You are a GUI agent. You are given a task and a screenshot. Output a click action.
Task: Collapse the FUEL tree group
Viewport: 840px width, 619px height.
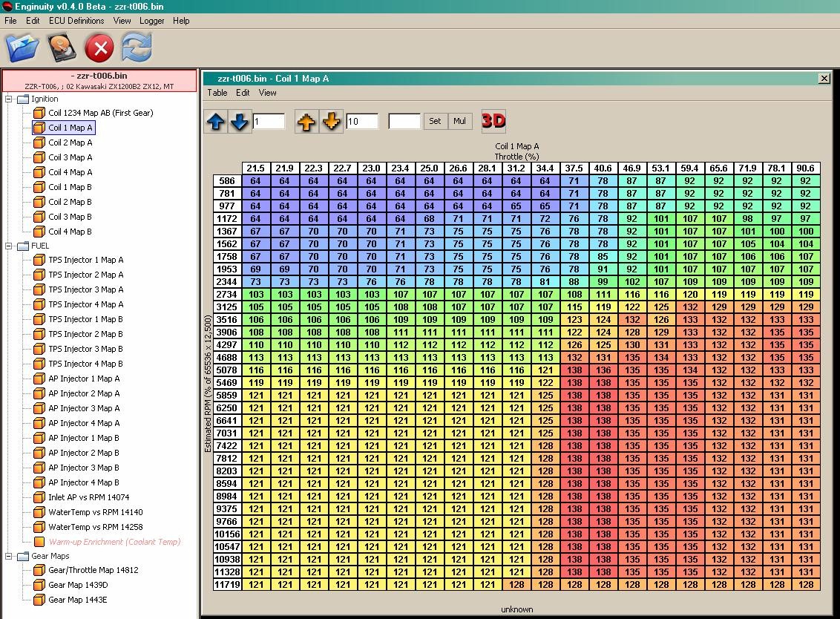(9, 246)
